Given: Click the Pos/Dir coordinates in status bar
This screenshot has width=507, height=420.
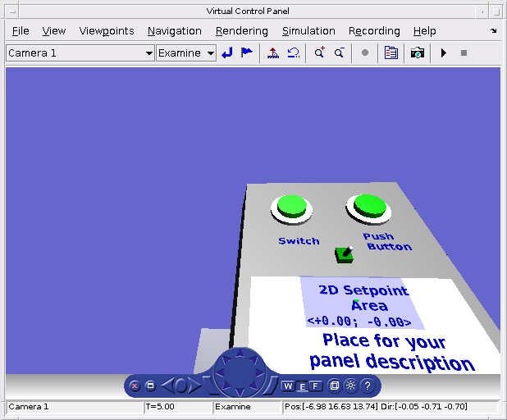Looking at the screenshot, I should click(x=376, y=406).
